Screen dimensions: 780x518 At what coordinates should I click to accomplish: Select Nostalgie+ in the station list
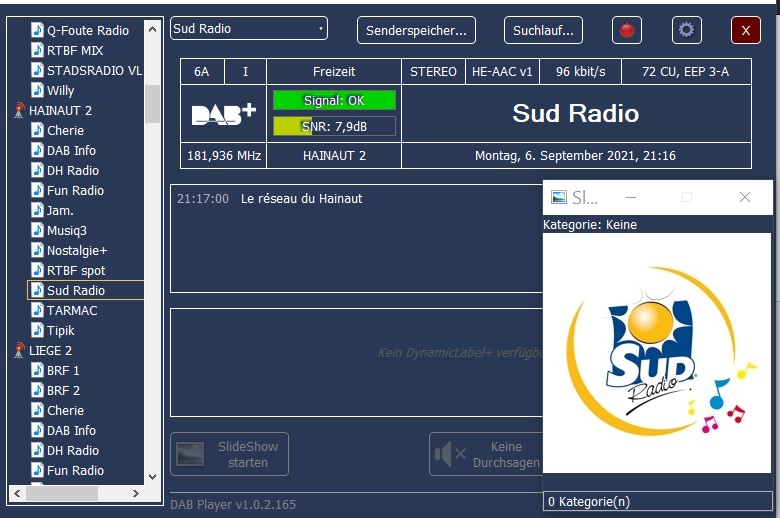76,251
